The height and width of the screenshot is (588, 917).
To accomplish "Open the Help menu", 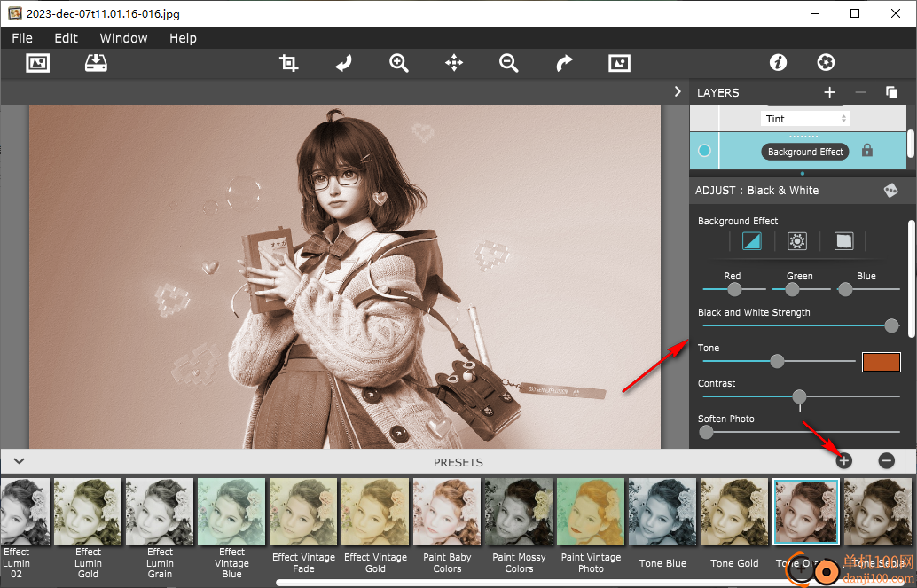I will 183,38.
